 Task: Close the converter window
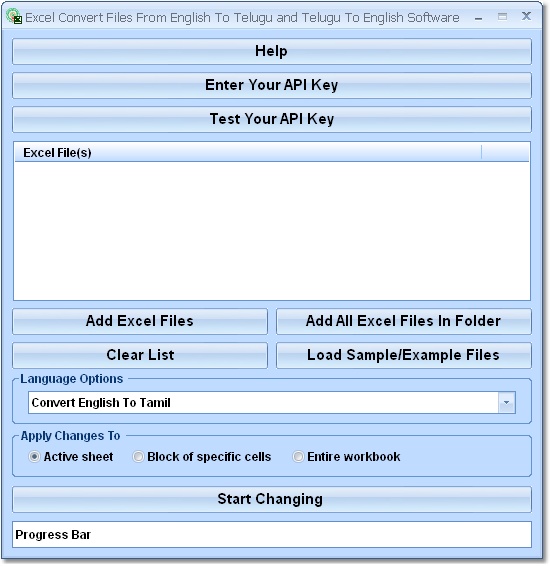pos(526,16)
